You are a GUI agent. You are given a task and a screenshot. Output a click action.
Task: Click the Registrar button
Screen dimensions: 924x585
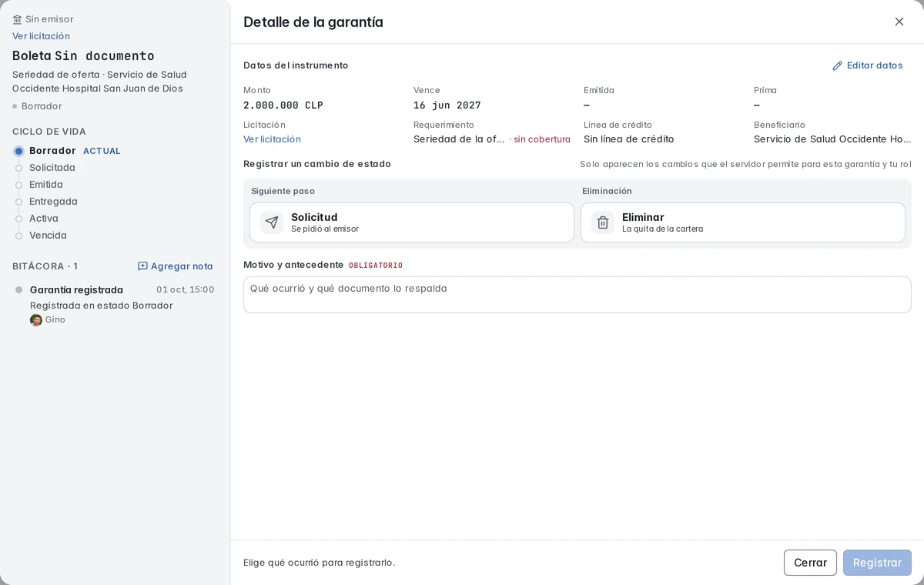(x=877, y=563)
